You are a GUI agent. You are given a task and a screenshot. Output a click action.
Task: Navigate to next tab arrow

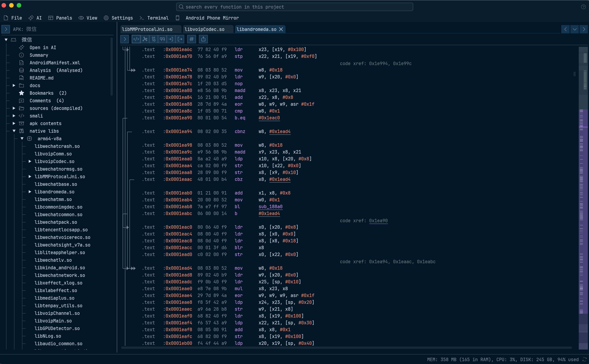tap(584, 29)
